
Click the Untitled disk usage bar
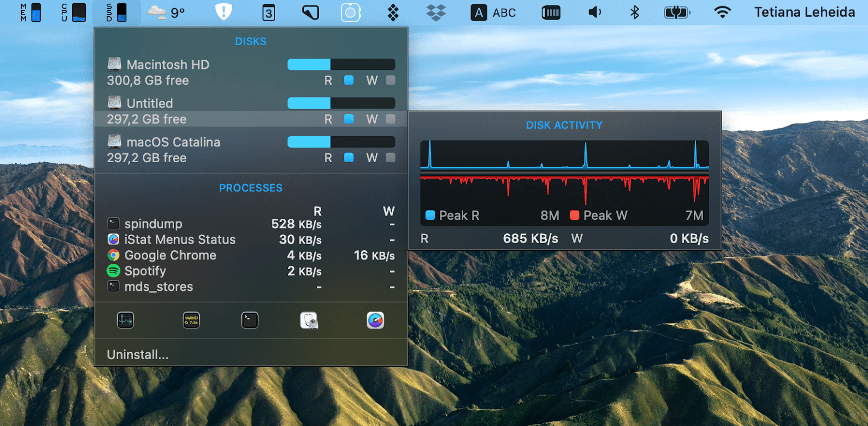click(341, 103)
